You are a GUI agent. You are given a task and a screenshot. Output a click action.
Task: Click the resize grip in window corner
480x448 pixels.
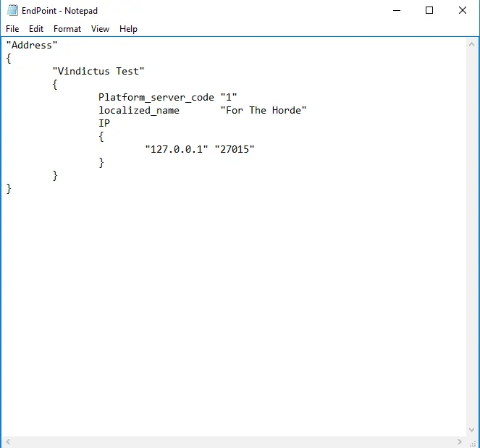tap(473, 443)
